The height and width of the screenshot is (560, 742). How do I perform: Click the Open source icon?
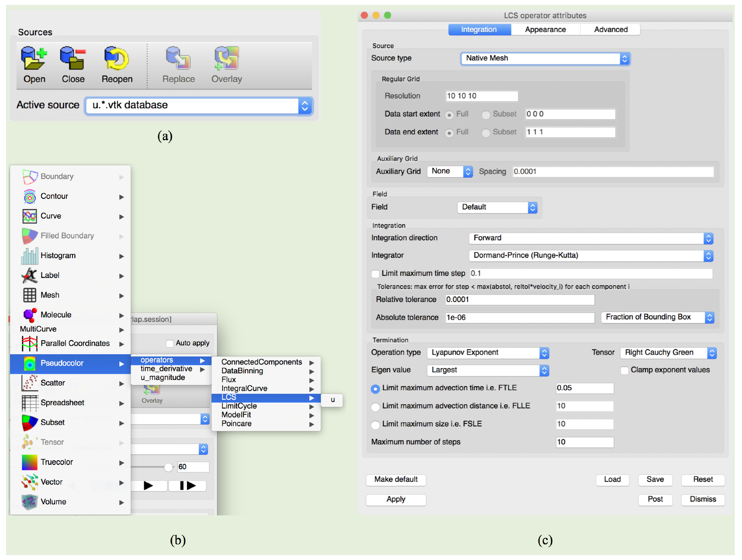click(34, 59)
